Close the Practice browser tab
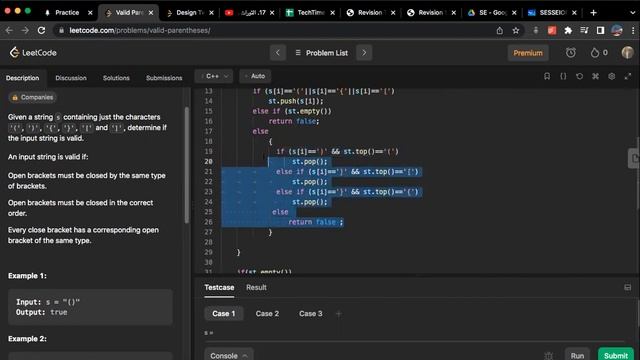 pyautogui.click(x=90, y=13)
